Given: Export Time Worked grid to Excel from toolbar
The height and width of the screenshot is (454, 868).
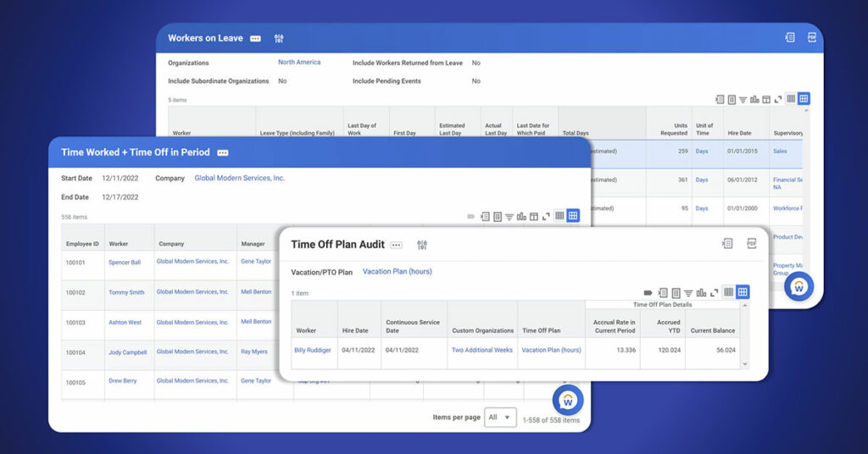Looking at the screenshot, I should pyautogui.click(x=485, y=217).
